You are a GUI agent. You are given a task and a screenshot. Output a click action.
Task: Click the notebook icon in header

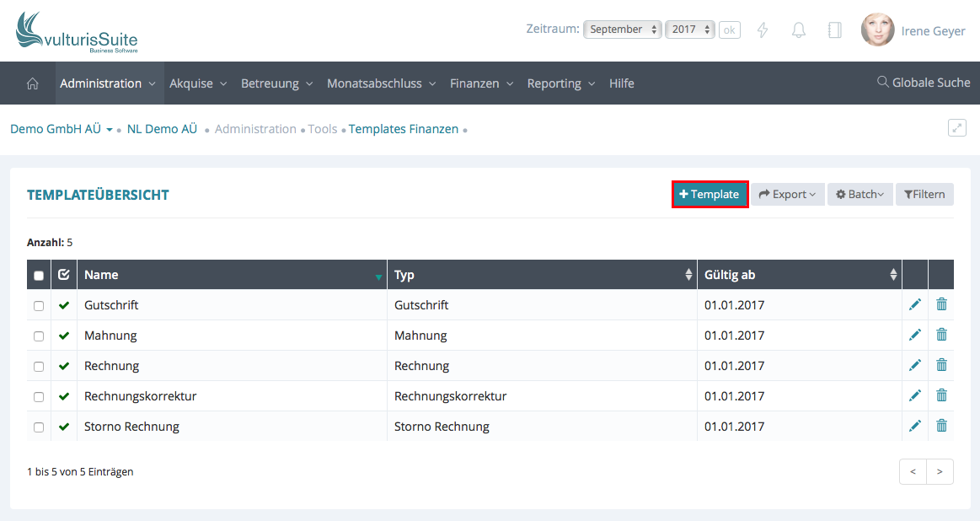point(834,30)
